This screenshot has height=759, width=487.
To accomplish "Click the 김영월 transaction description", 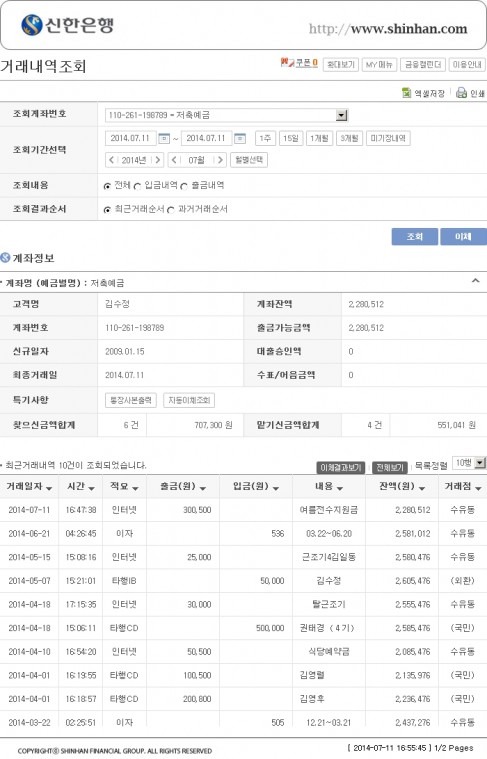I will pos(312,675).
